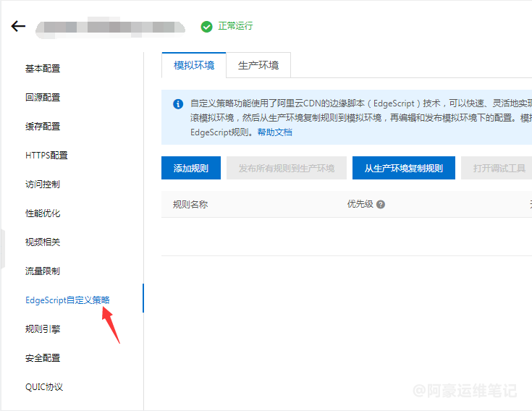This screenshot has width=532, height=411.
Task: Open 性能优化 in the sidebar
Action: coord(43,213)
